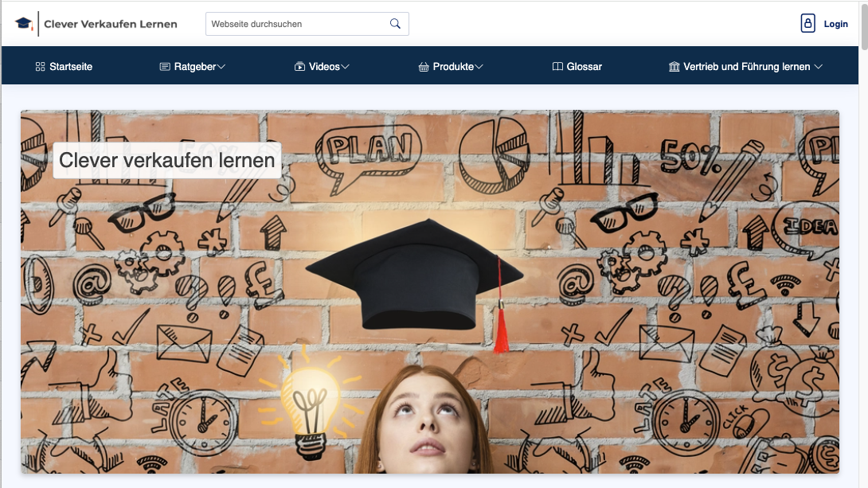This screenshot has width=868, height=488.
Task: Select Startseite in the navigation bar
Action: (71, 67)
